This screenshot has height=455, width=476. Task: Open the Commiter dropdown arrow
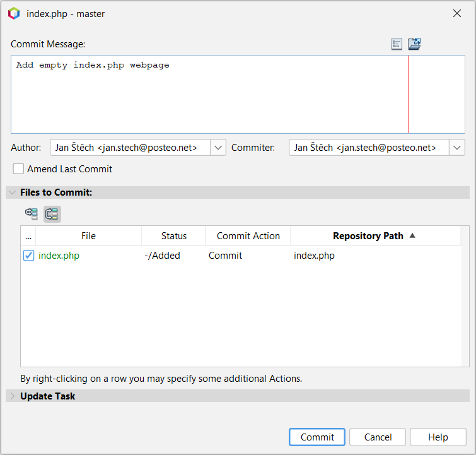[x=457, y=148]
